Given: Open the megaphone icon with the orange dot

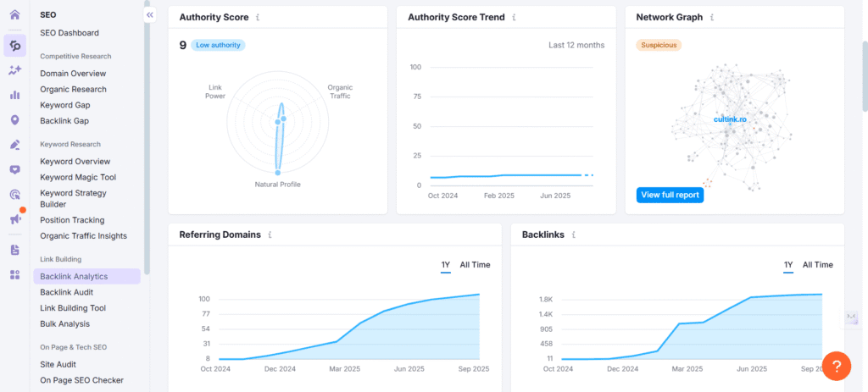Looking at the screenshot, I should (14, 219).
